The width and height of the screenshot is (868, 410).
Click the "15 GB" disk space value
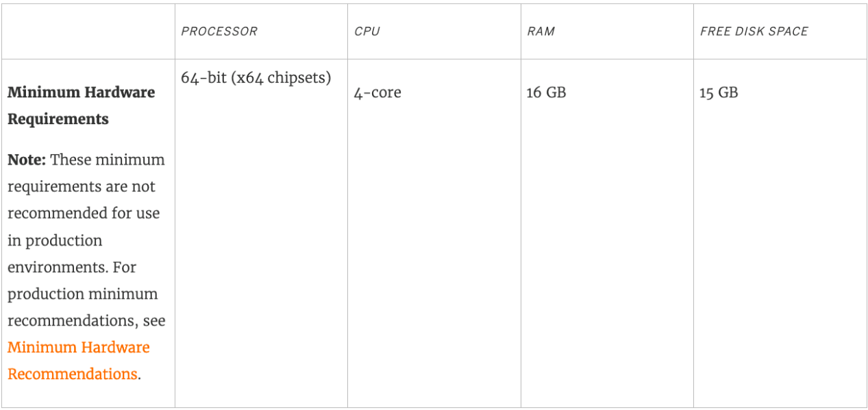tap(719, 93)
